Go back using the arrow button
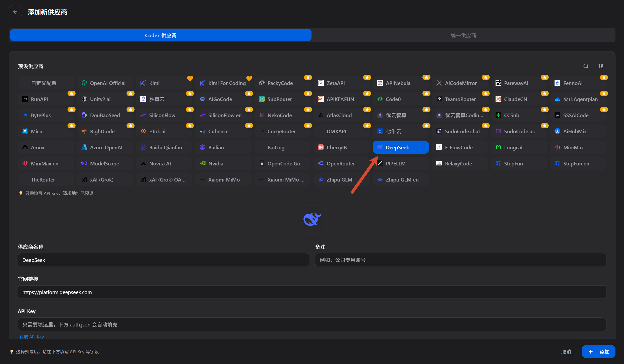The image size is (624, 364). (15, 12)
